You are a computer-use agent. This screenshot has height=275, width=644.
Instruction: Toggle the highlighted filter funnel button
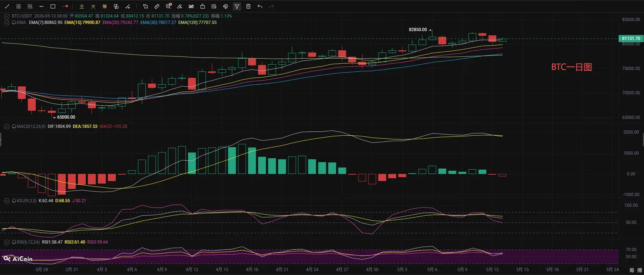click(x=237, y=6)
